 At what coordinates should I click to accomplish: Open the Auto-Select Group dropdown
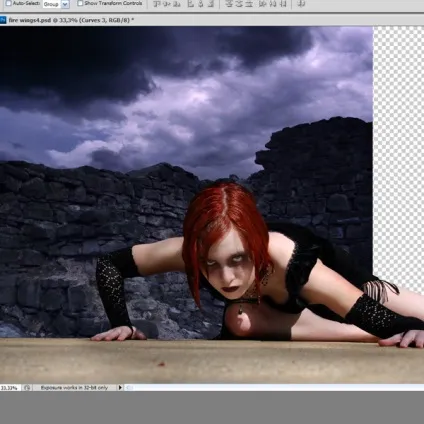coord(65,4)
